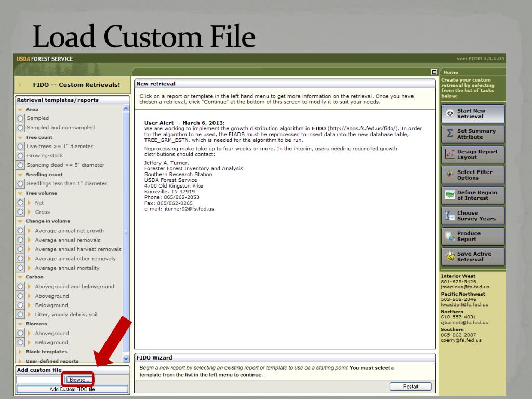Click the Produce Report icon
The width and height of the screenshot is (532, 399).
(x=449, y=236)
